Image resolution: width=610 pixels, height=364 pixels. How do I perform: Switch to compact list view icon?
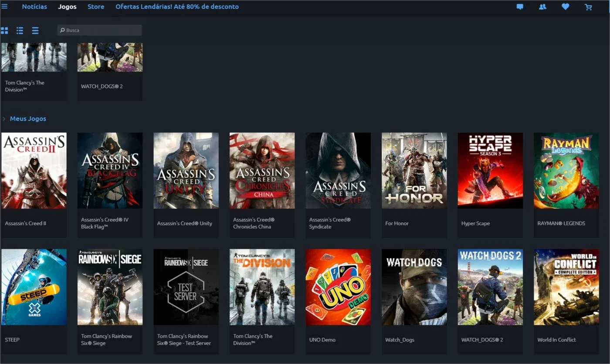click(x=35, y=30)
